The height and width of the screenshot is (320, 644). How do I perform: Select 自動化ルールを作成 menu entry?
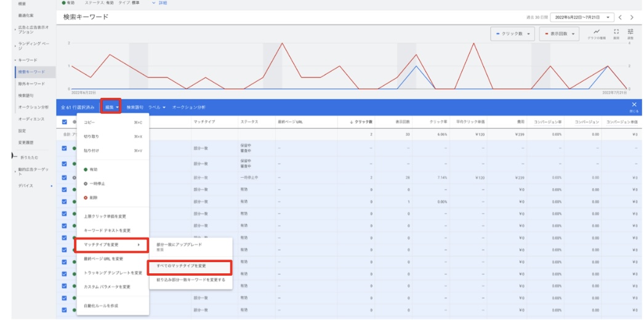coord(113,306)
